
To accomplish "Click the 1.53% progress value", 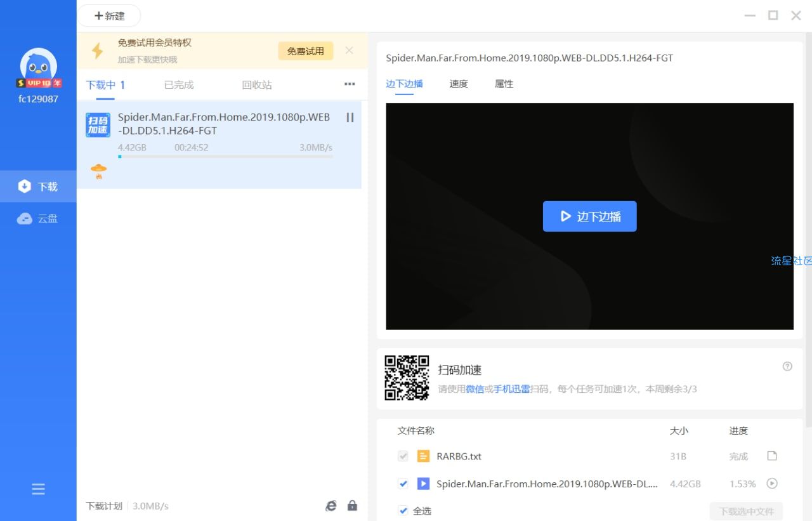I will coord(742,484).
